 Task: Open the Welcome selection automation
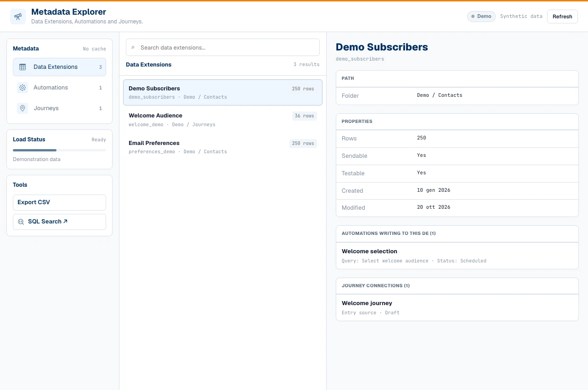click(457, 256)
